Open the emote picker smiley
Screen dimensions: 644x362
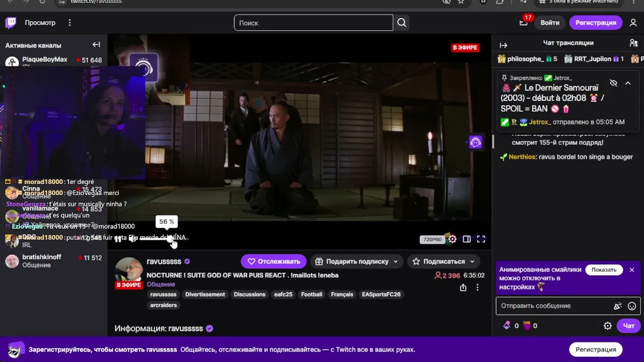point(632,306)
